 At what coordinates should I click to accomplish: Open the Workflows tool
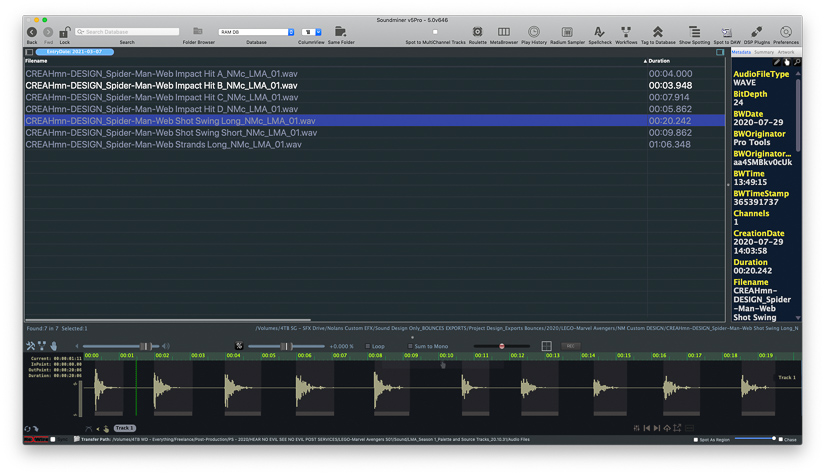tap(626, 33)
